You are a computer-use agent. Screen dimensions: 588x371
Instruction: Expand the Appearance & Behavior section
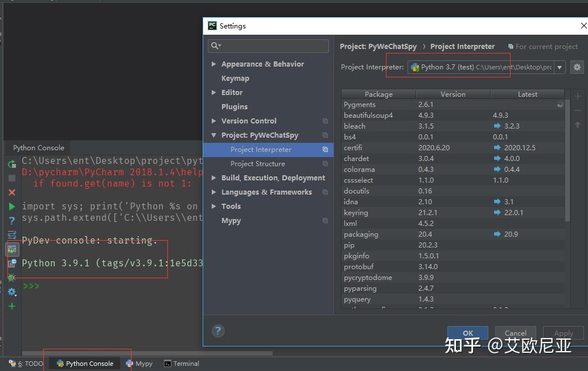[214, 64]
